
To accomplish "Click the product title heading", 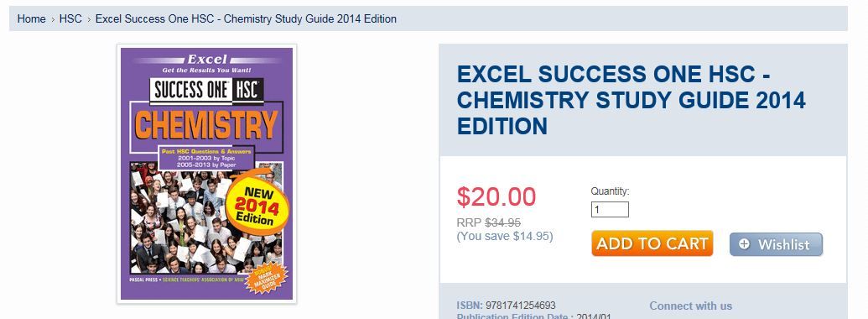I will pyautogui.click(x=631, y=100).
